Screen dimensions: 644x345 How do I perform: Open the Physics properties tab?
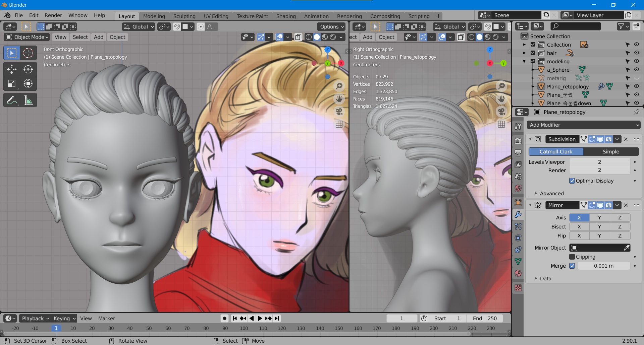[518, 238]
